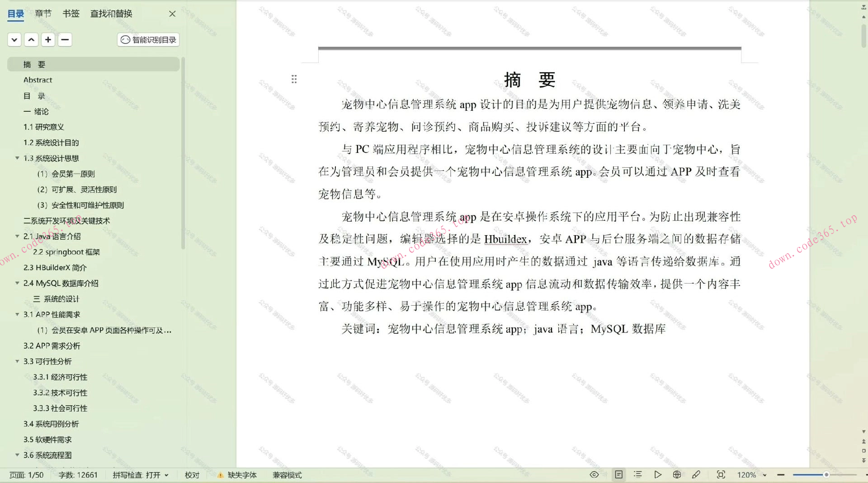Expand all headings with the plus button
This screenshot has height=483, width=868.
click(x=48, y=40)
